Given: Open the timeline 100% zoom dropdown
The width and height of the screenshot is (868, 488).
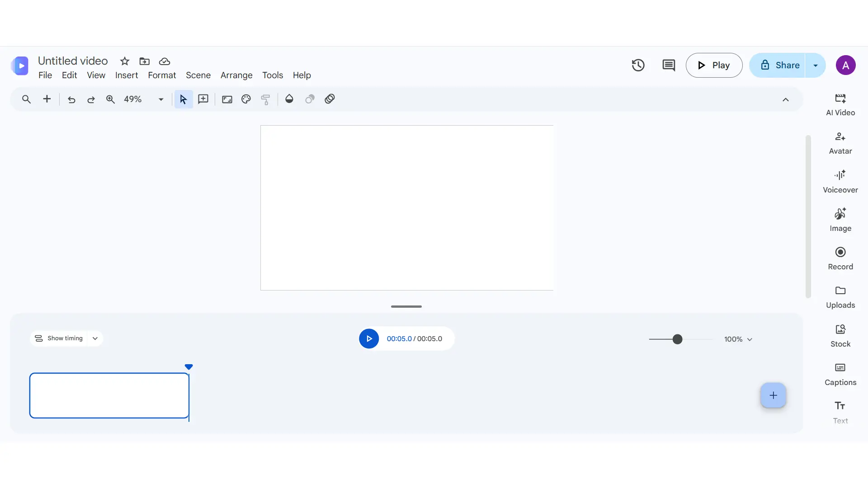Looking at the screenshot, I should click(738, 339).
